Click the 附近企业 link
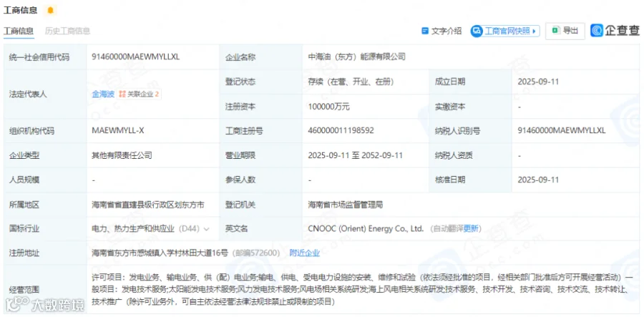 pyautogui.click(x=304, y=253)
